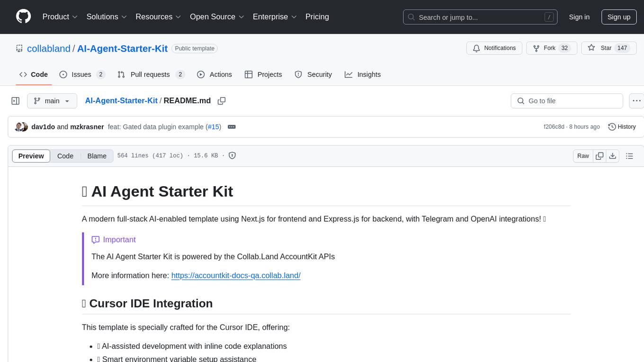Select the Preview view
The width and height of the screenshot is (644, 362).
(x=31, y=156)
